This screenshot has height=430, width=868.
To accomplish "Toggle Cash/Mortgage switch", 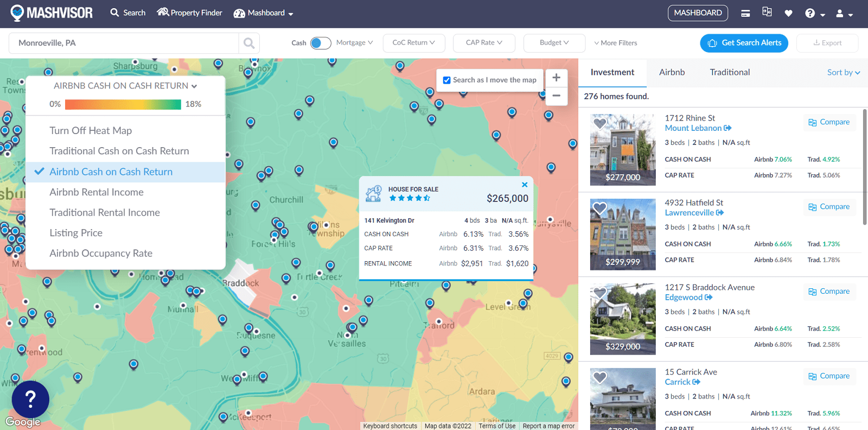I will tap(320, 43).
